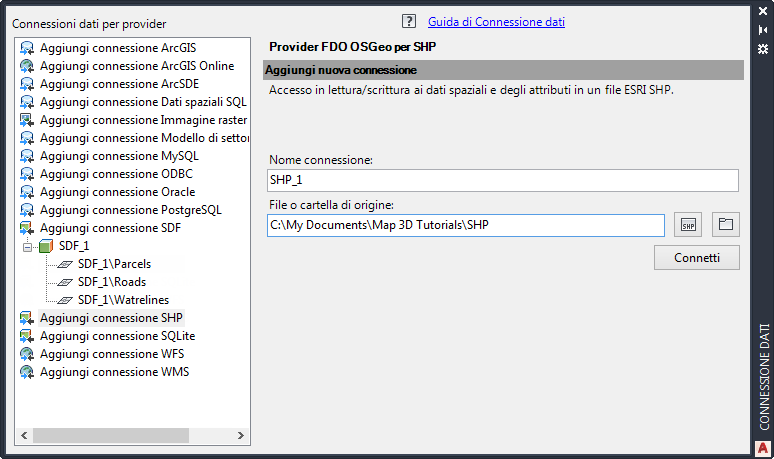Select Aggiungi connessione WFS provider
This screenshot has height=459, width=774.
pos(111,354)
